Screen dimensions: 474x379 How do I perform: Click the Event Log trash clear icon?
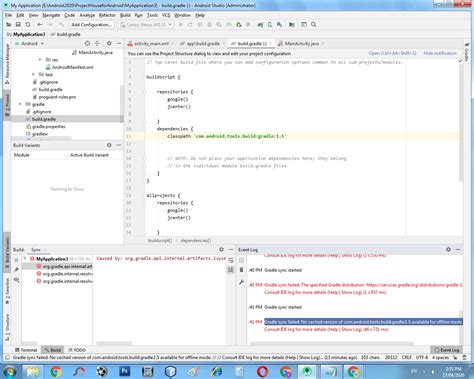coord(242,270)
